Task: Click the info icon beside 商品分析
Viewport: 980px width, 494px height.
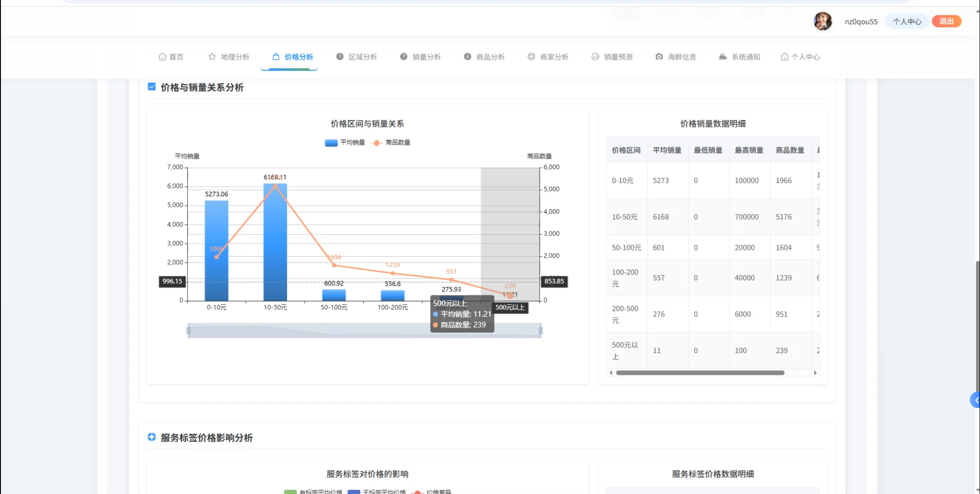Action: coord(467,57)
